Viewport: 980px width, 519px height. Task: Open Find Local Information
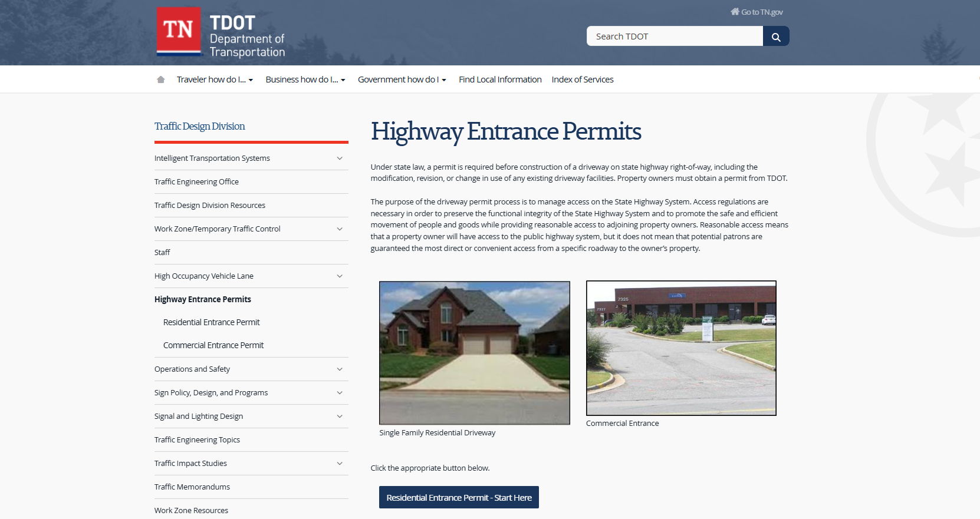(500, 80)
